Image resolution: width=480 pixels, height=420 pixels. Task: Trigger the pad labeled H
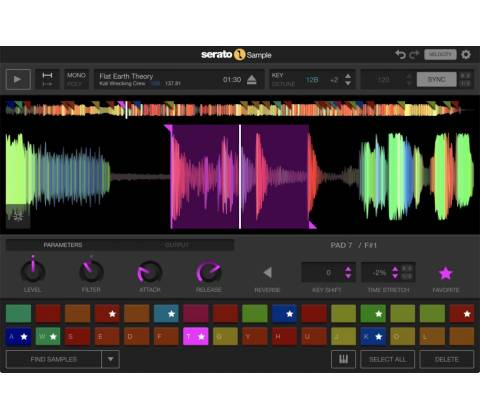pos(284,336)
